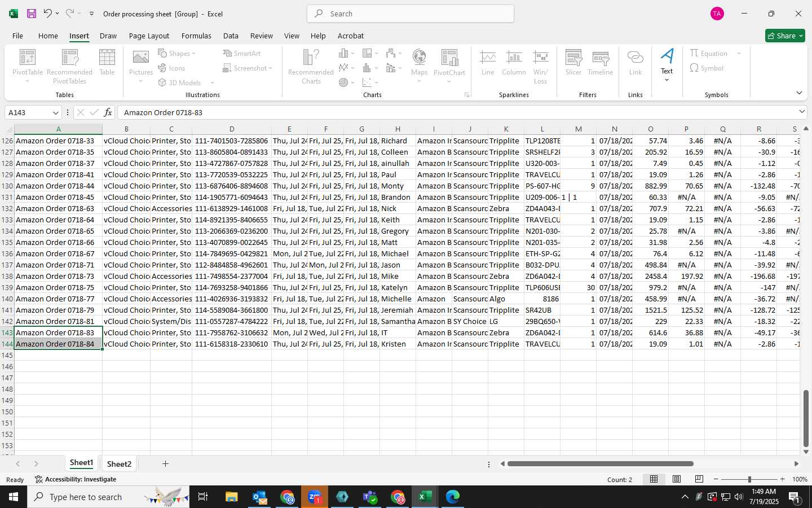Open the File menu
Screen dimensions: 812x508
click(x=17, y=36)
